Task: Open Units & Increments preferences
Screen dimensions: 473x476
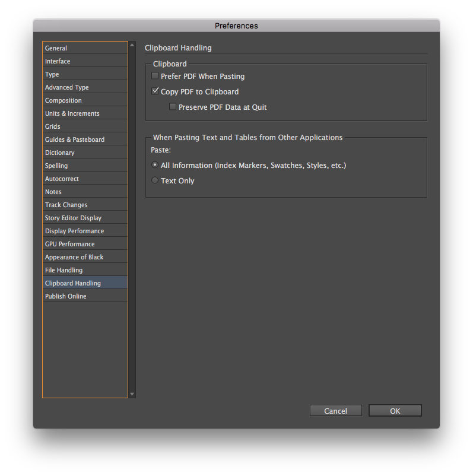Action: point(85,113)
